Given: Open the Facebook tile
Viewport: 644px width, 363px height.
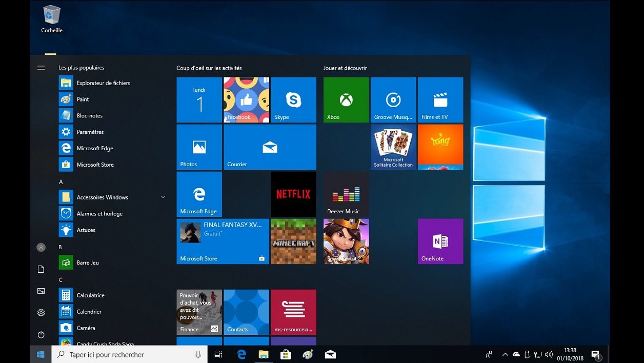Looking at the screenshot, I should pyautogui.click(x=247, y=100).
